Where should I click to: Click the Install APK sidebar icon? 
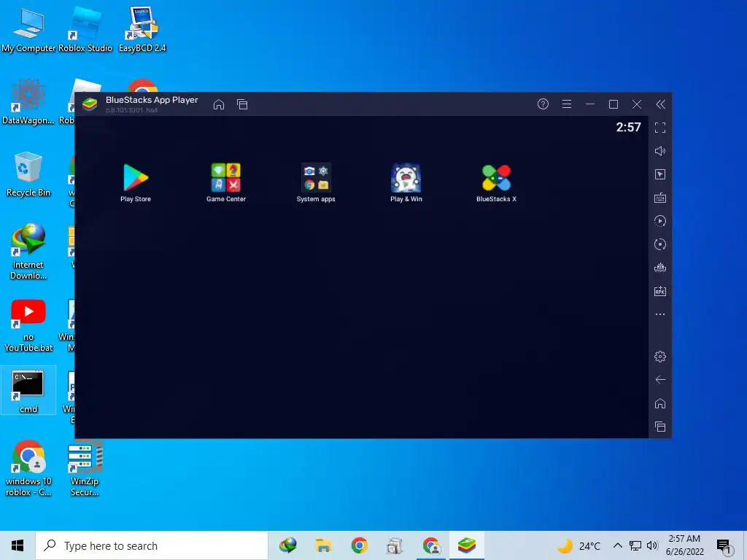[659, 291]
